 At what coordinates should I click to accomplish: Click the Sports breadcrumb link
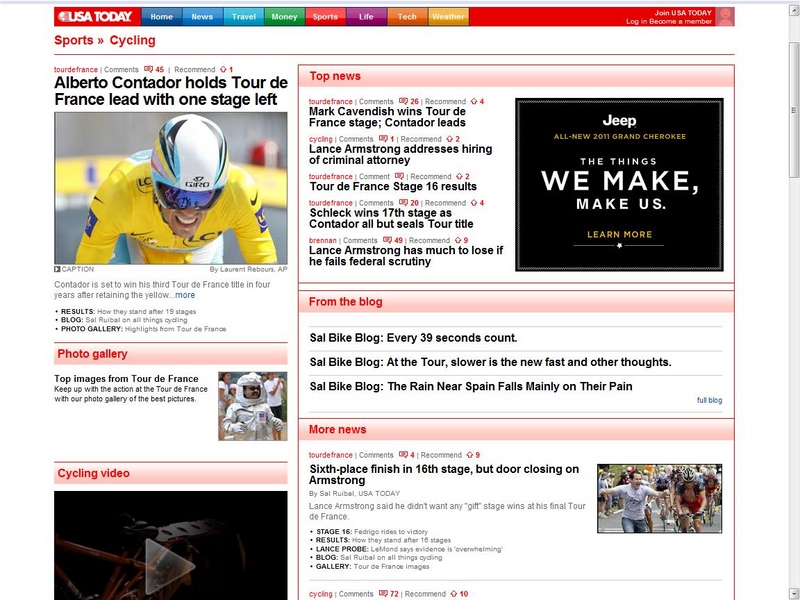coord(73,40)
